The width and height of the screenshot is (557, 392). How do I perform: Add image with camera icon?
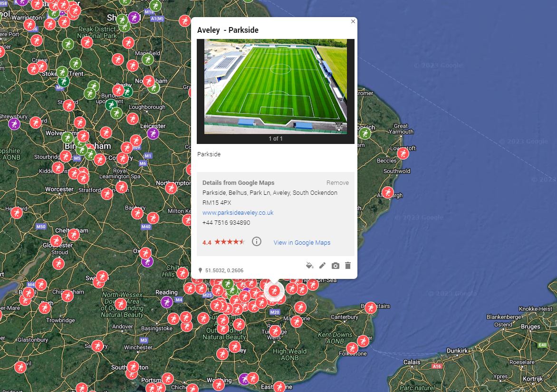pos(336,266)
